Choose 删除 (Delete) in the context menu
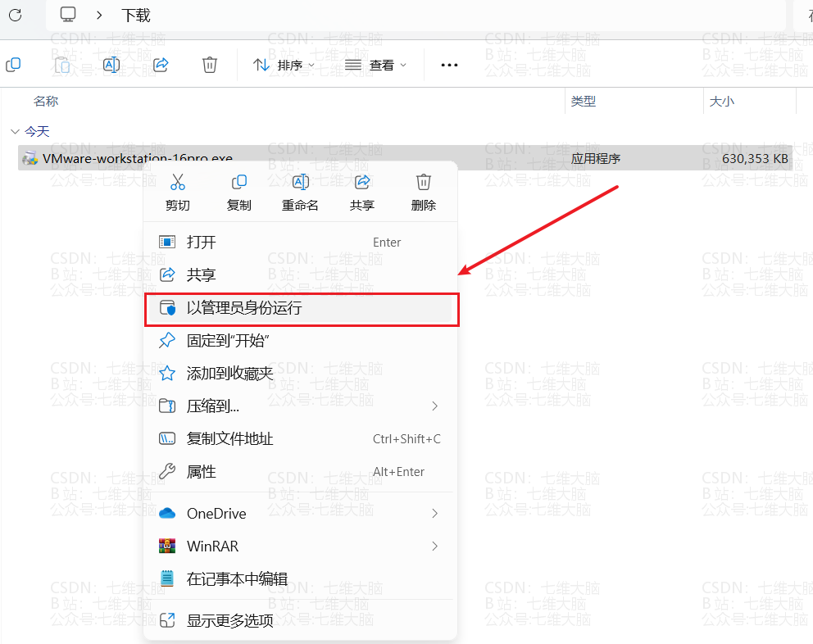Image resolution: width=813 pixels, height=644 pixels. tap(424, 193)
